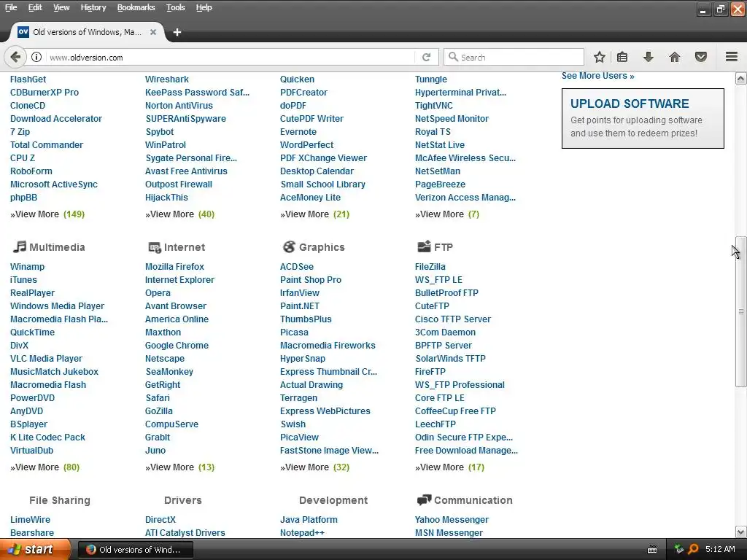The image size is (747, 560).
Task: Open the Winamp link
Action: (x=27, y=267)
